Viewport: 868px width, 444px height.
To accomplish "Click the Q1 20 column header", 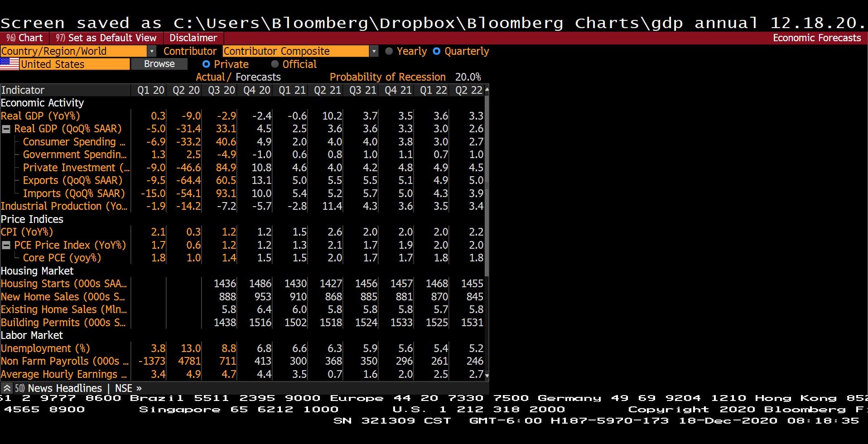I will pos(151,90).
